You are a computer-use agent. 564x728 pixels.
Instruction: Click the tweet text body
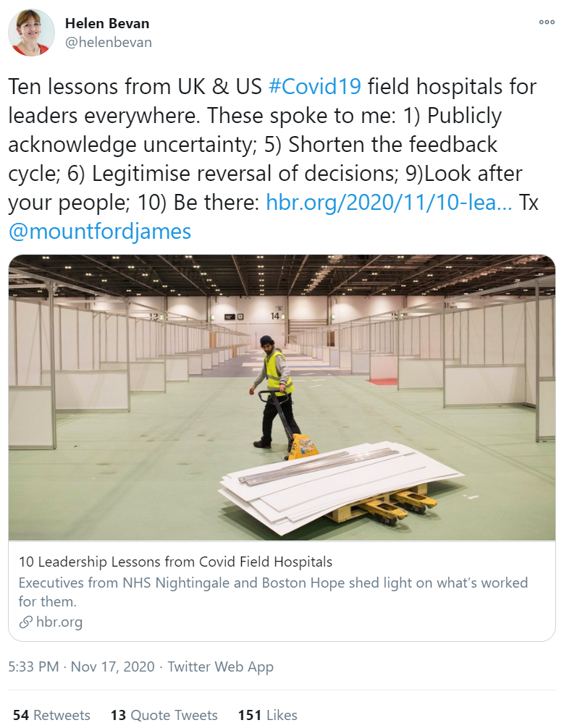(x=273, y=158)
